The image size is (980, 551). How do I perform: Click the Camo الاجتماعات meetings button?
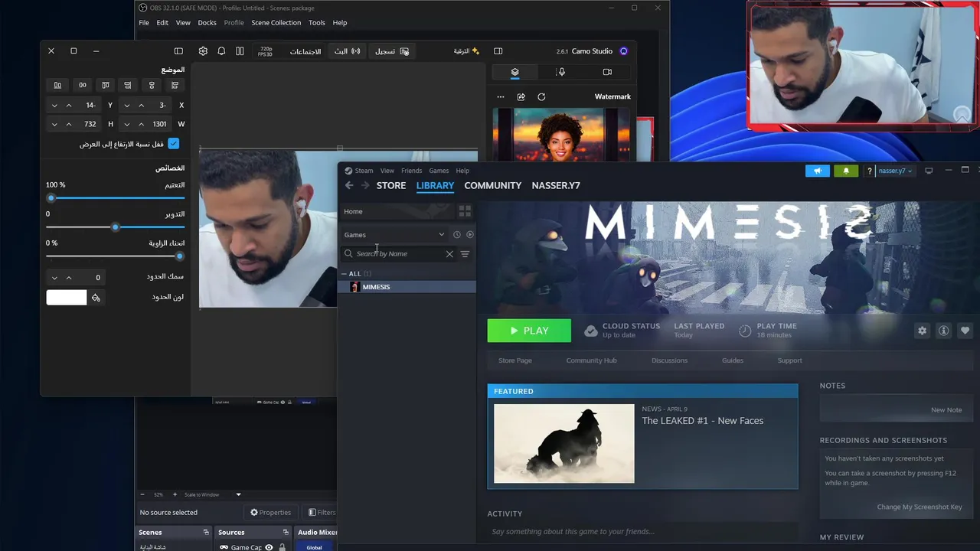(305, 51)
